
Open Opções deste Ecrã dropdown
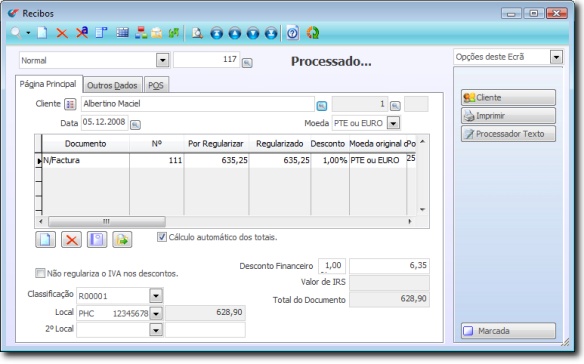click(x=556, y=57)
